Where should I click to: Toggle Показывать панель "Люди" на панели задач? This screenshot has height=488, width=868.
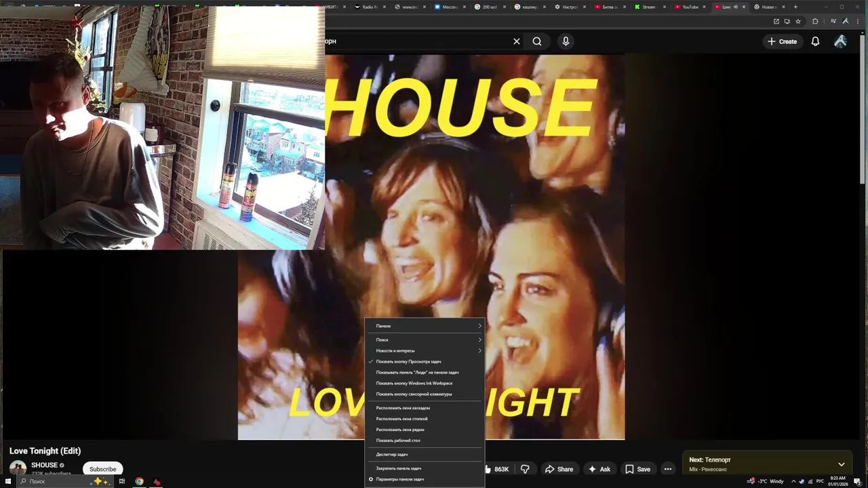[425, 372]
